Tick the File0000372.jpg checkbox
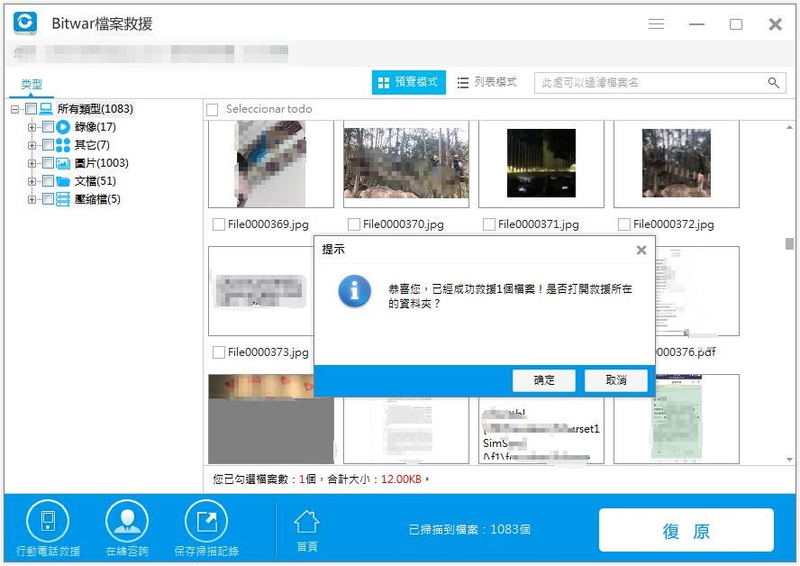The image size is (800, 566). click(624, 225)
